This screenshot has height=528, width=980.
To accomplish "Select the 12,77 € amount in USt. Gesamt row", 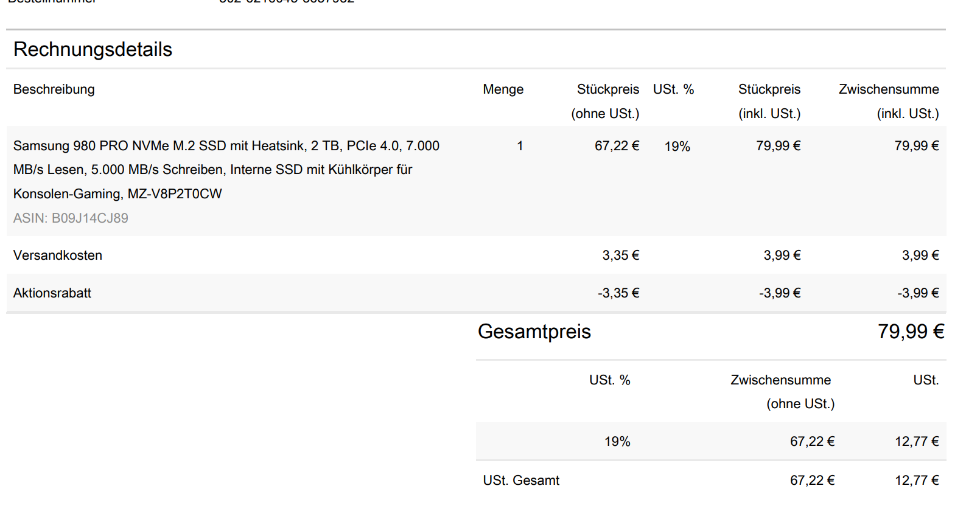I will coord(916,481).
